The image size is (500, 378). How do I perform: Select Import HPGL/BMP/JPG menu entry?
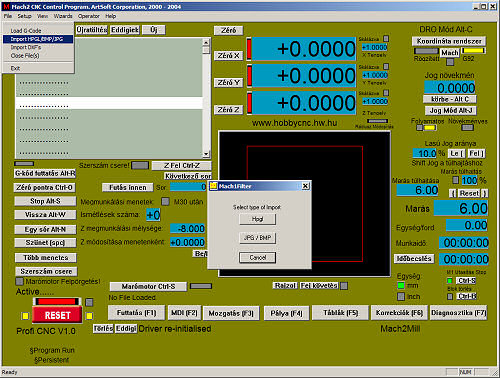pos(38,39)
